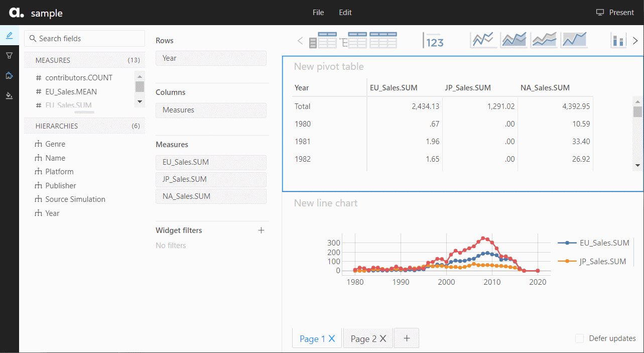Enable the Defer updates checkbox

click(x=579, y=338)
